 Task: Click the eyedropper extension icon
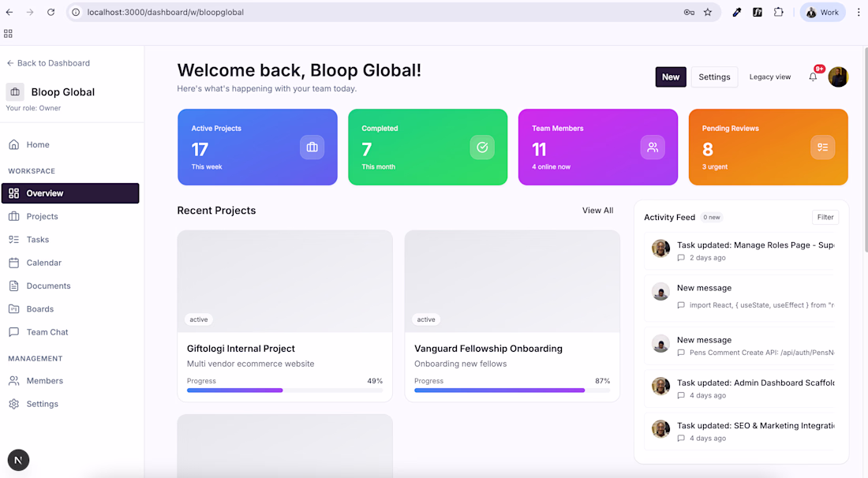737,12
